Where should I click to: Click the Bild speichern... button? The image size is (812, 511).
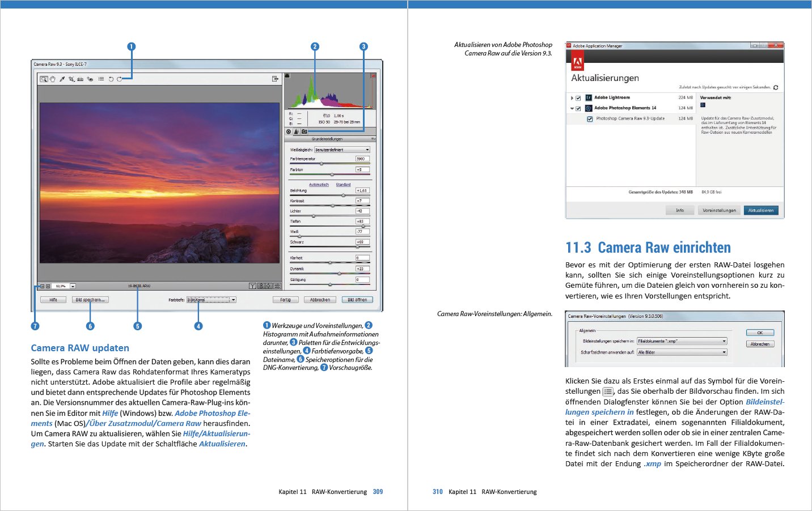click(x=90, y=300)
